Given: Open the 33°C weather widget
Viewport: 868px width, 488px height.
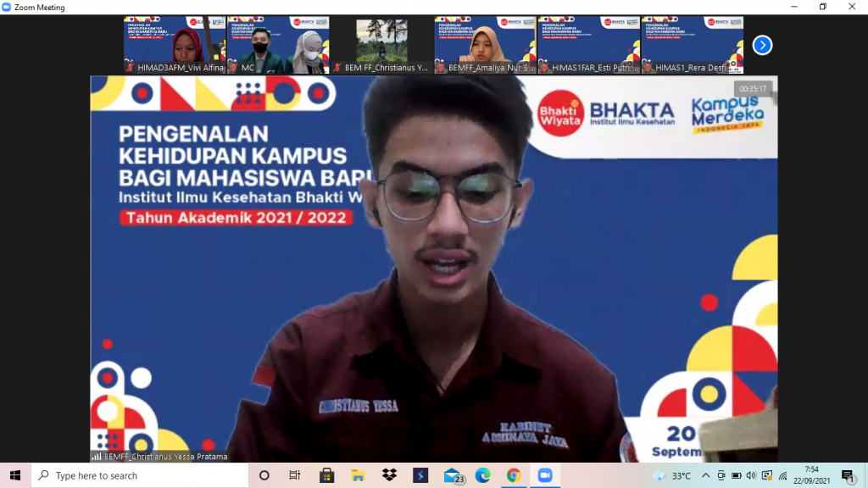Looking at the screenshot, I should click(x=672, y=476).
